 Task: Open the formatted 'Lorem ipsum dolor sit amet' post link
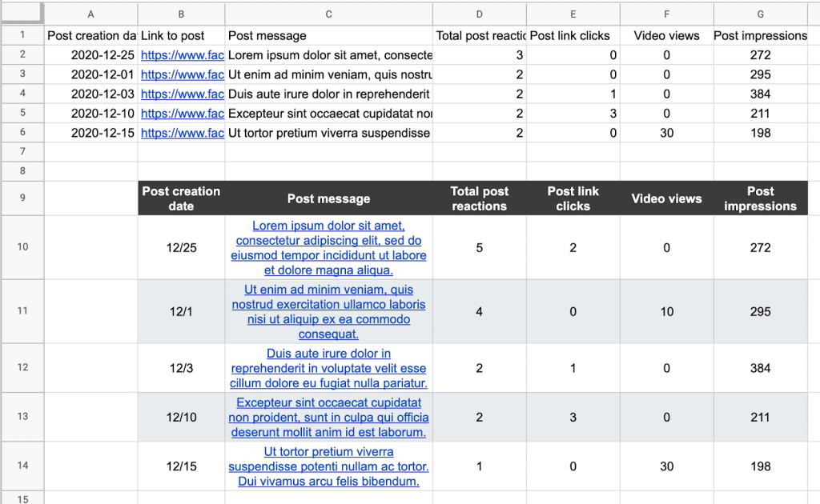coord(328,248)
